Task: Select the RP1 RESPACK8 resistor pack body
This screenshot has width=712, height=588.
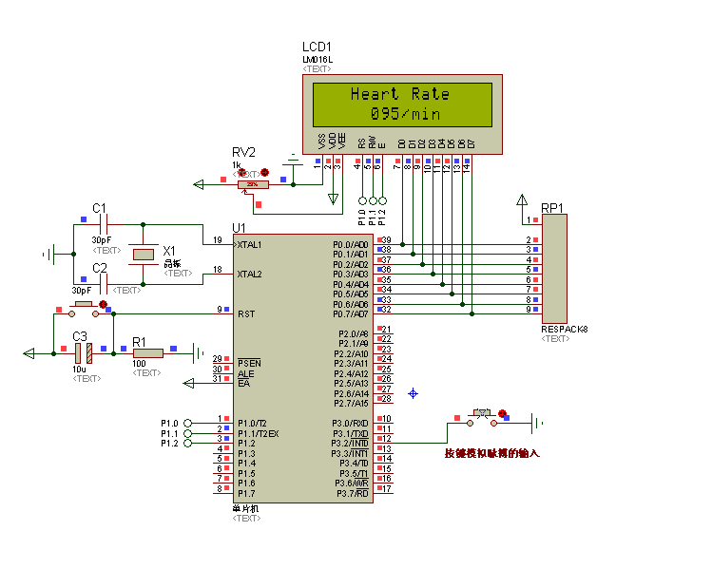Action: [554, 269]
